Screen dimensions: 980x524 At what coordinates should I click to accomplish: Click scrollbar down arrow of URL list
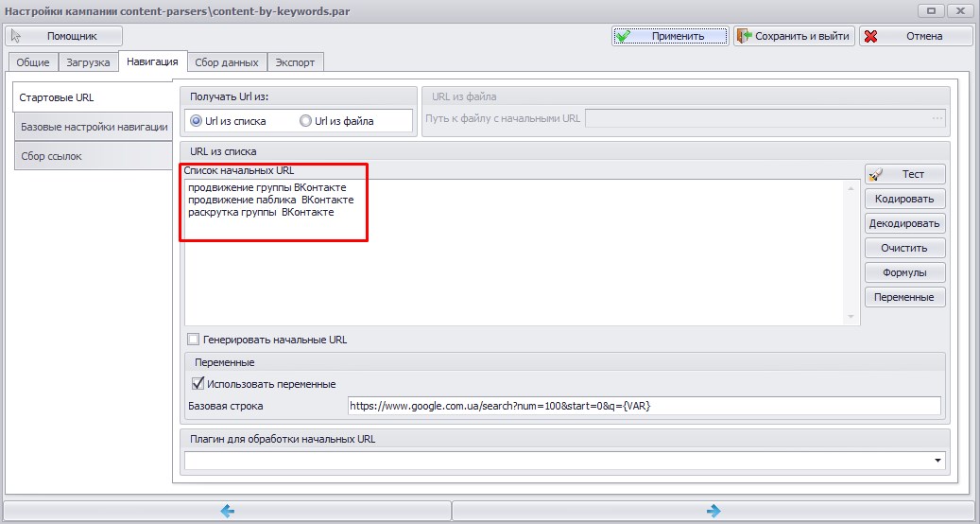click(851, 317)
